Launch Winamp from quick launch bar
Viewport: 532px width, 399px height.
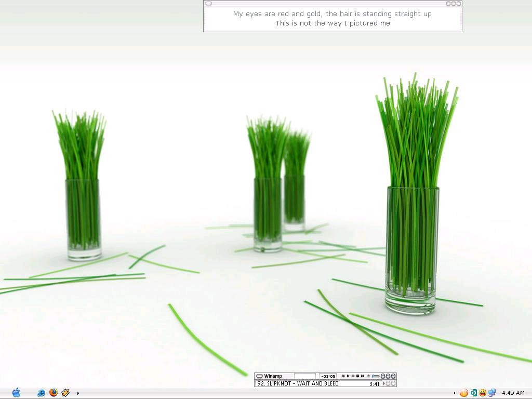click(x=65, y=393)
